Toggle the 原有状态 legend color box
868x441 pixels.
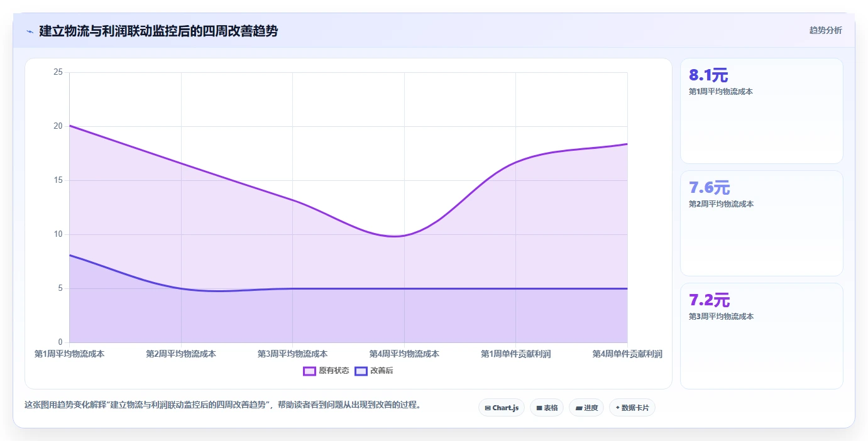[309, 371]
